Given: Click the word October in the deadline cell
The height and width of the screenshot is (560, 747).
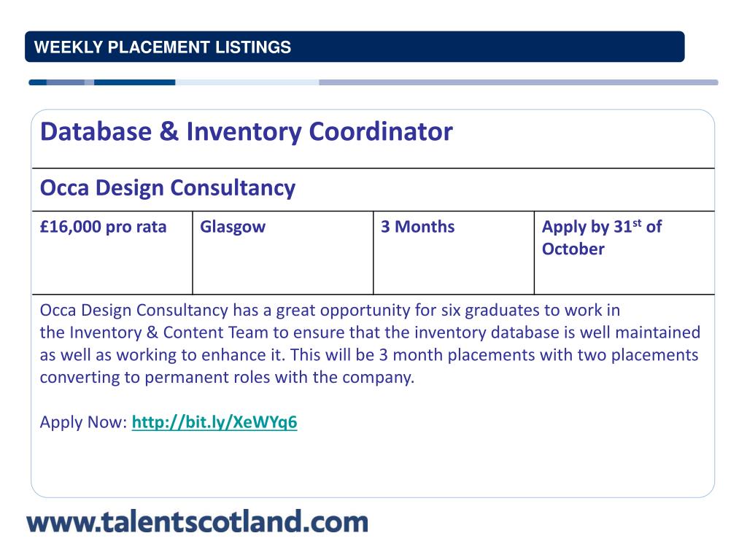Looking at the screenshot, I should pos(573,249).
